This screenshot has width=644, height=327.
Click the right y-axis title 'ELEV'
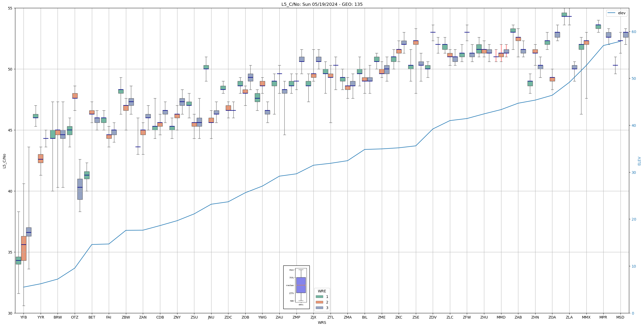click(639, 161)
